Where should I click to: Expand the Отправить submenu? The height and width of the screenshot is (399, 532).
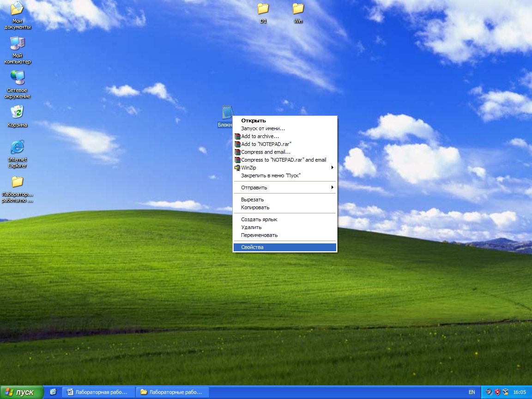tap(285, 187)
